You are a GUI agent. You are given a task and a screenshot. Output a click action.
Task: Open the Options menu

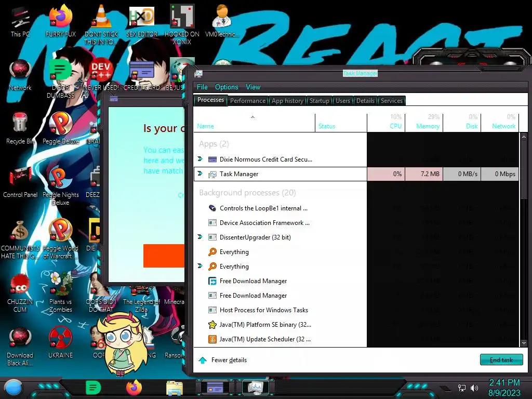click(x=227, y=87)
